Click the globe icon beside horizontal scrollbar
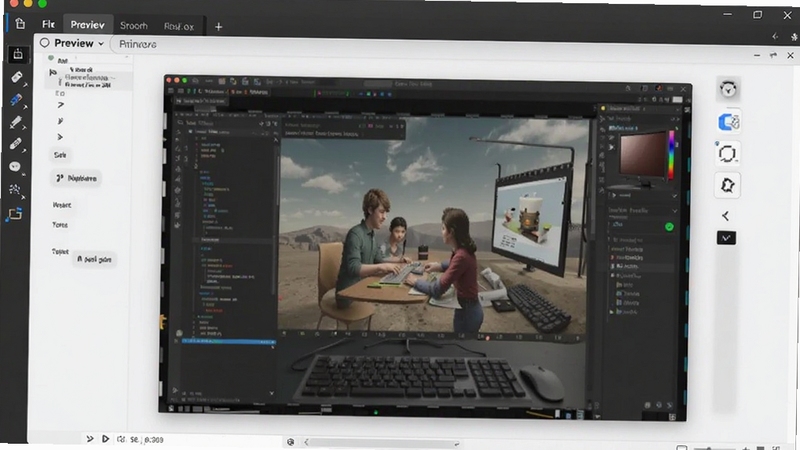800x450 pixels. coord(290,442)
